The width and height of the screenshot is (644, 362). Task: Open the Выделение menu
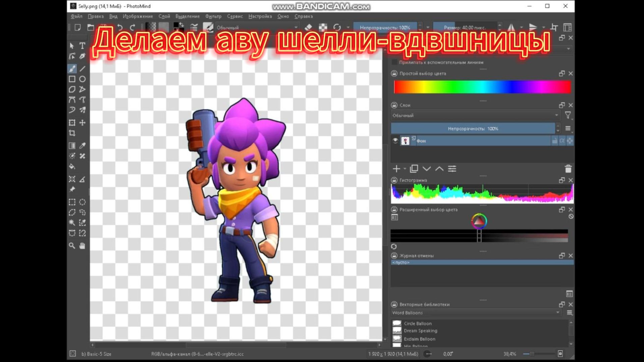187,16
